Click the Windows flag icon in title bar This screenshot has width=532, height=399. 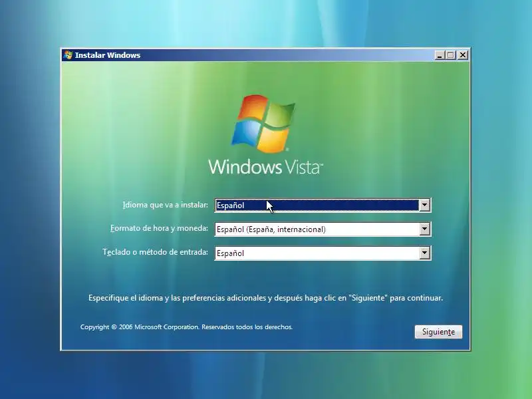pyautogui.click(x=68, y=55)
